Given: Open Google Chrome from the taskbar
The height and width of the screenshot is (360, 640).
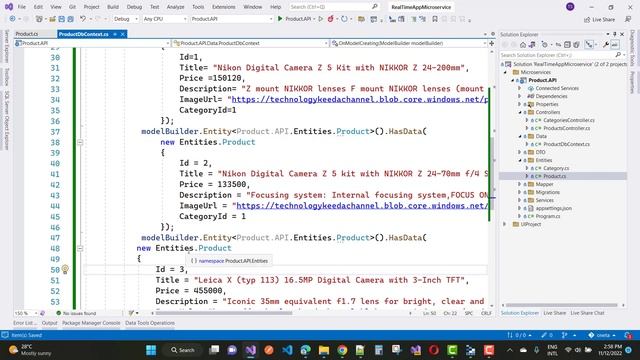Looking at the screenshot, I should (x=342, y=350).
